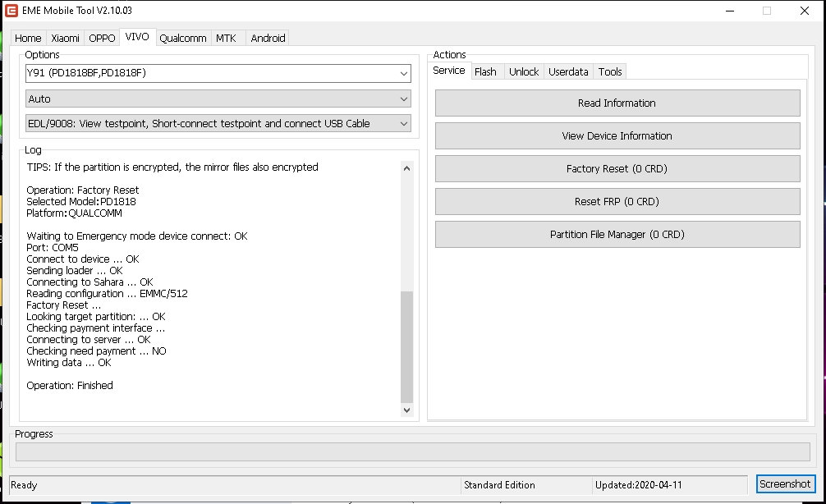Switch to the Flash actions tab
Image resolution: width=826 pixels, height=504 pixels.
(x=485, y=71)
